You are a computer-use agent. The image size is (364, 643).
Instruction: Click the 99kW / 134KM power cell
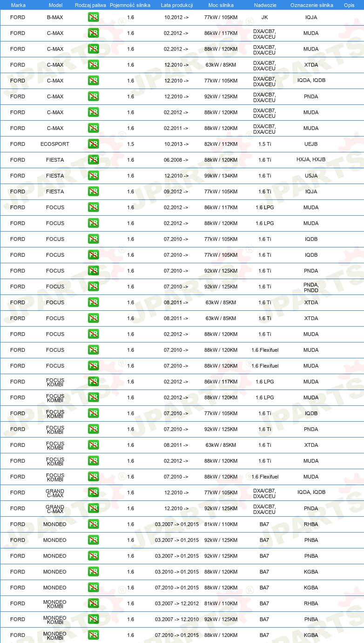(221, 176)
